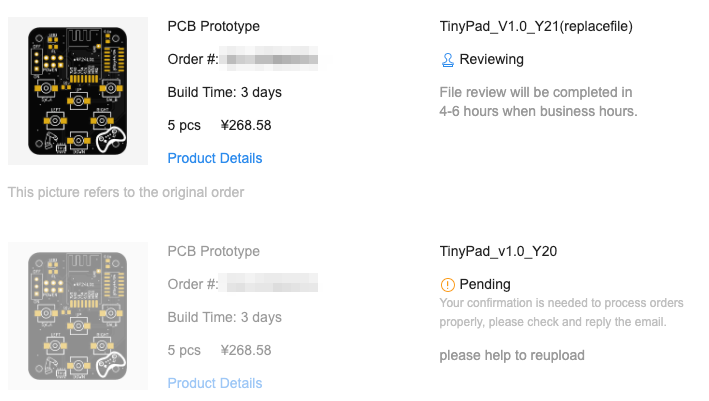The width and height of the screenshot is (709, 401).
Task: Click the Reviewing status person icon
Action: coord(447,60)
